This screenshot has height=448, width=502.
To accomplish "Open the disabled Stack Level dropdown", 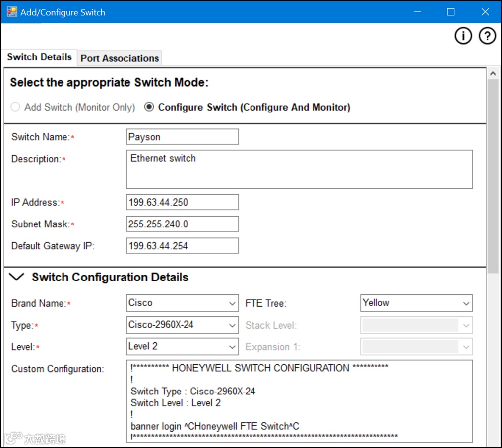I will (x=416, y=325).
